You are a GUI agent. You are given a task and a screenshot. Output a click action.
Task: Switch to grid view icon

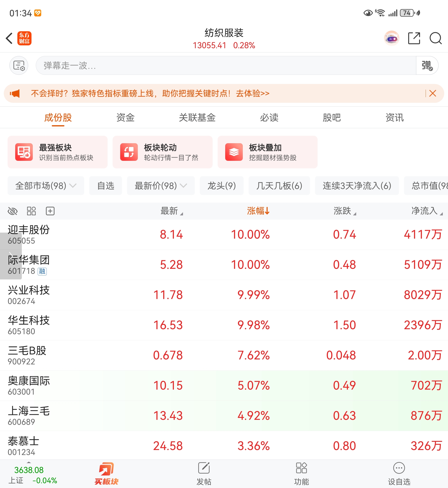click(x=31, y=211)
